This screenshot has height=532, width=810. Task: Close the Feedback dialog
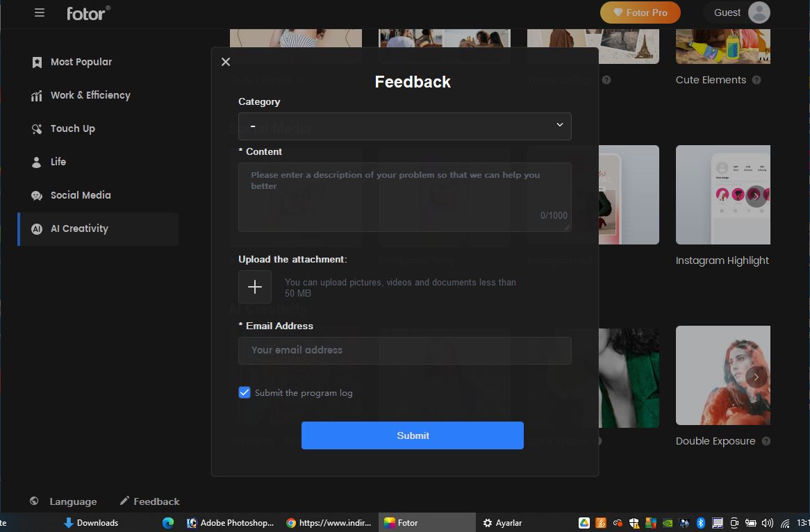tap(226, 62)
